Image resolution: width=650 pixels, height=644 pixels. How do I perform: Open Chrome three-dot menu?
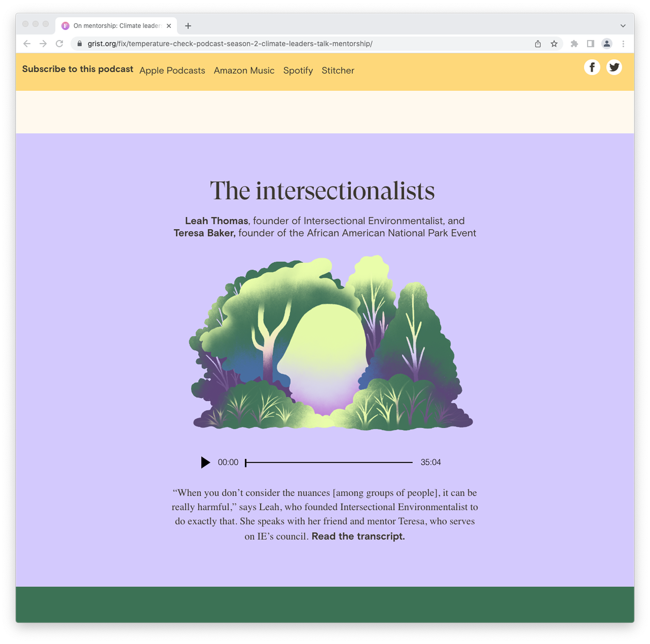tap(623, 44)
